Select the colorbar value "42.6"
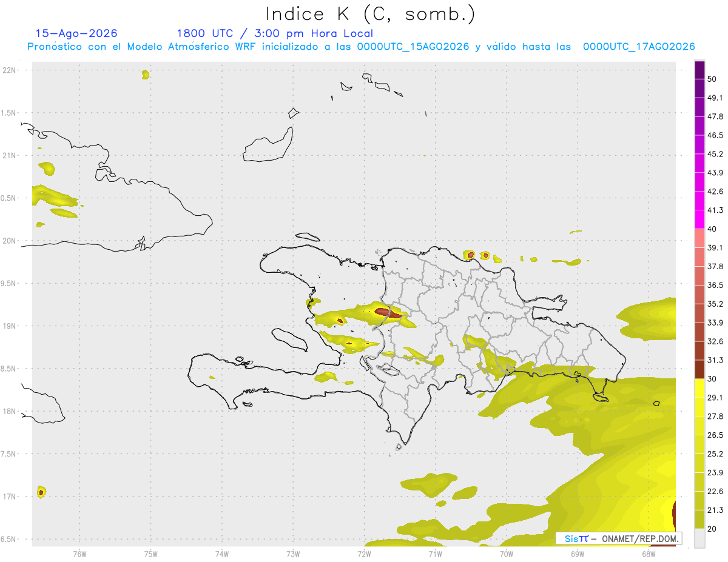 pos(715,192)
